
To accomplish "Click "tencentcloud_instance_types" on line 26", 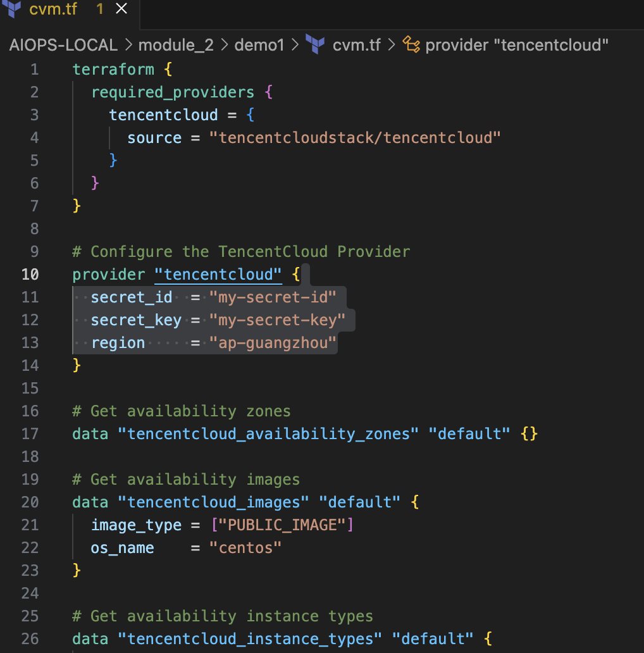I will coord(250,639).
